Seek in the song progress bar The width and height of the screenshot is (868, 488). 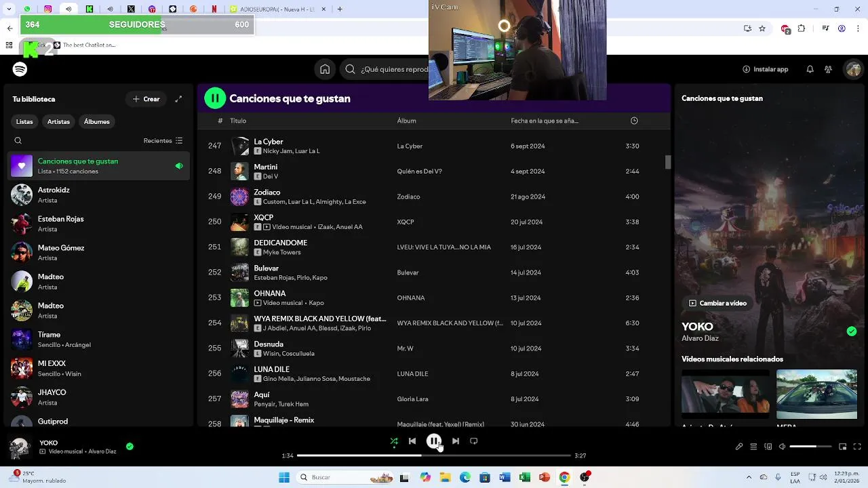pyautogui.click(x=434, y=455)
